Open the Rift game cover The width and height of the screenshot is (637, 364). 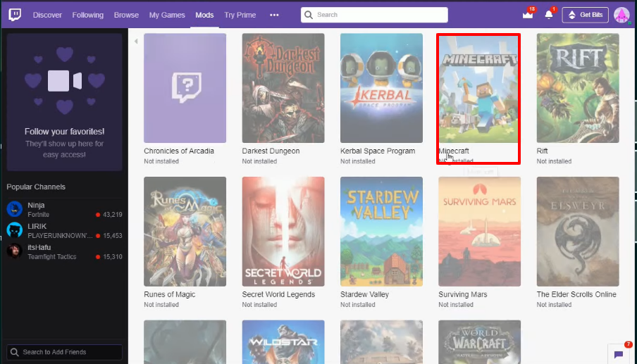pos(578,88)
